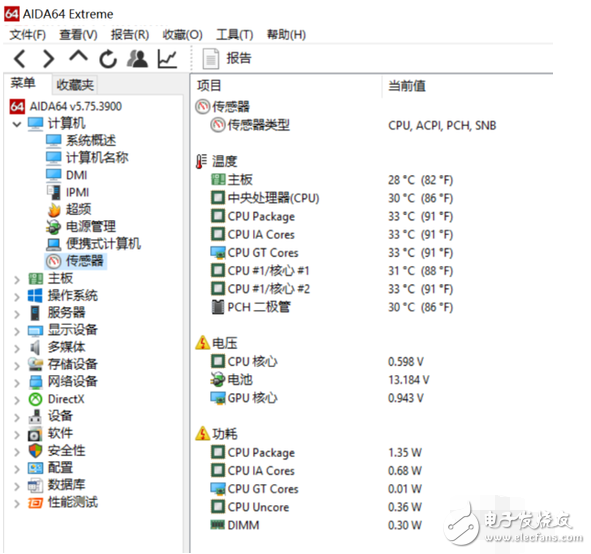
Task: Collapse the 计算机 tree node
Action: click(x=17, y=124)
